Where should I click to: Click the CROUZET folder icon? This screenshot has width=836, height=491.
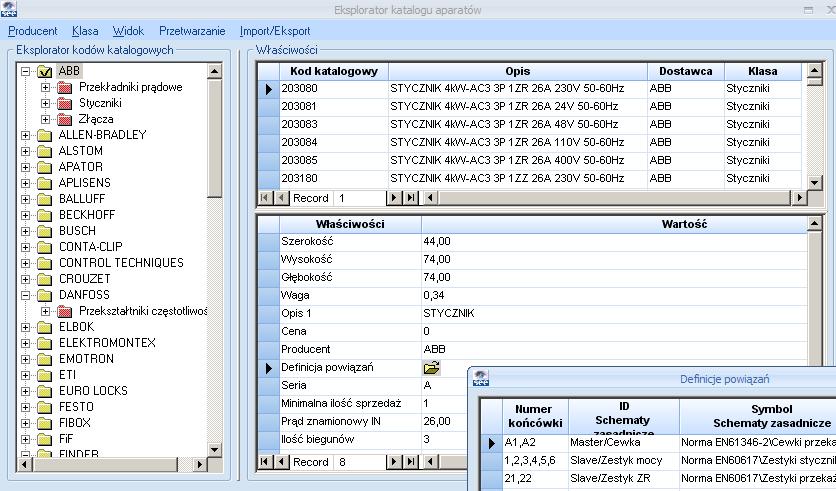[45, 279]
